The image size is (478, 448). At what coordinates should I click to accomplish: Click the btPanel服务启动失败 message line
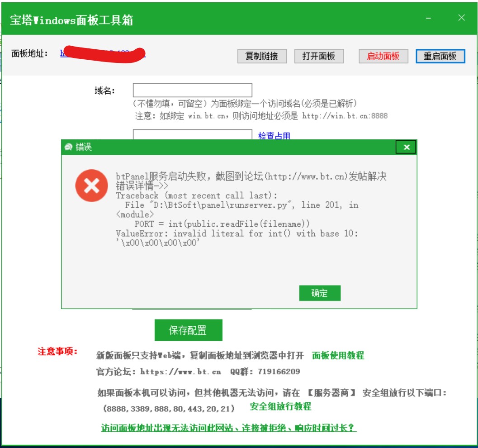[x=251, y=176]
